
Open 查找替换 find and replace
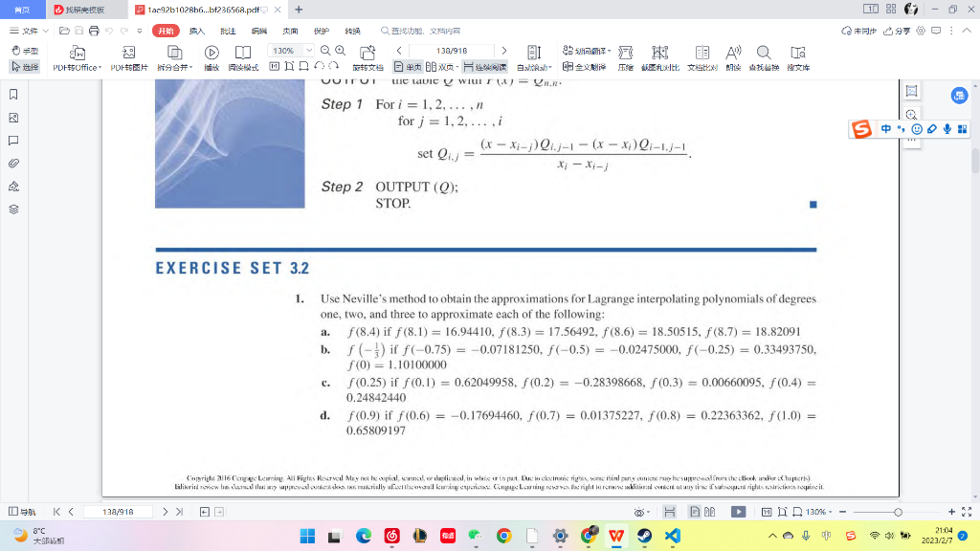coord(763,58)
